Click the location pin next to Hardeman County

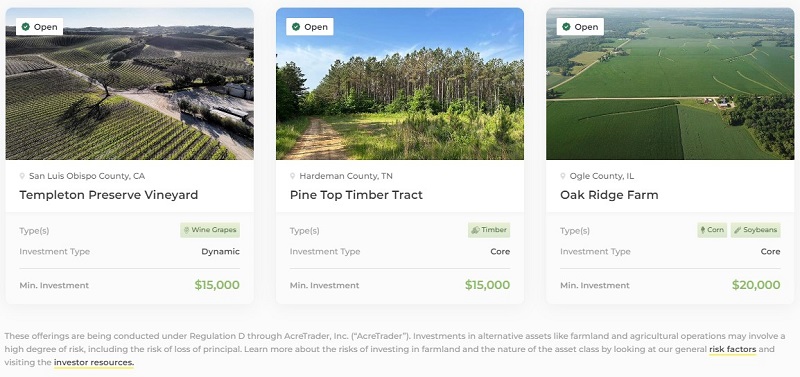point(292,176)
